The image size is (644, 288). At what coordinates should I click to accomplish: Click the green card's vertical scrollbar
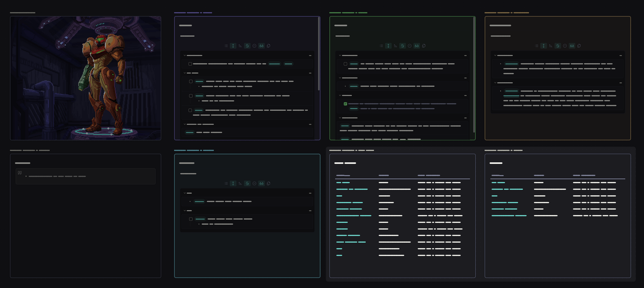coord(474,75)
